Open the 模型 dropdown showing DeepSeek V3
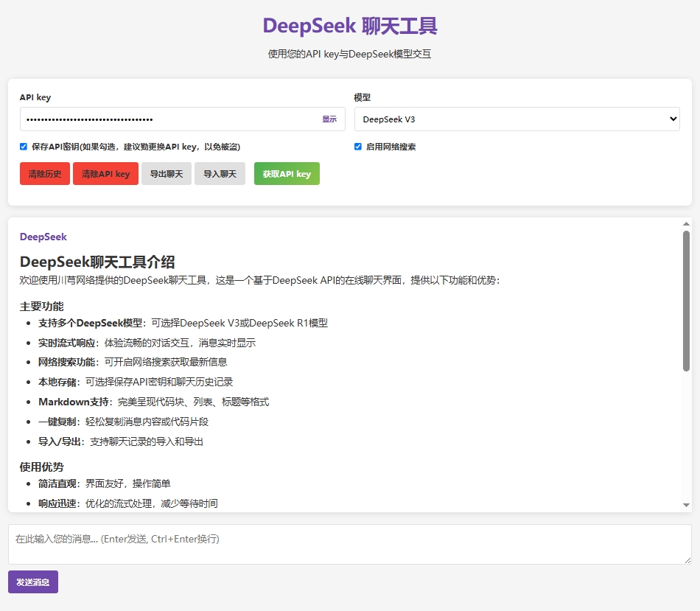700x611 pixels. (x=517, y=119)
